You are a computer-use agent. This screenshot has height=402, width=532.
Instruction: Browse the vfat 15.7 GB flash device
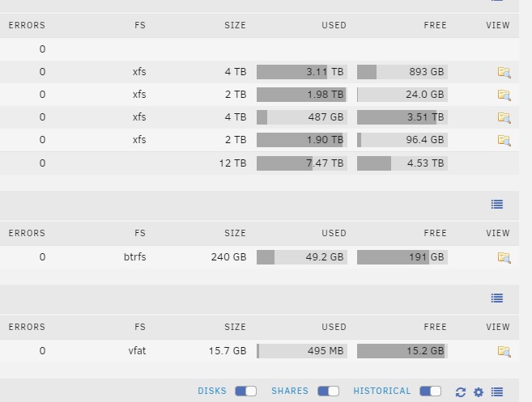(504, 351)
